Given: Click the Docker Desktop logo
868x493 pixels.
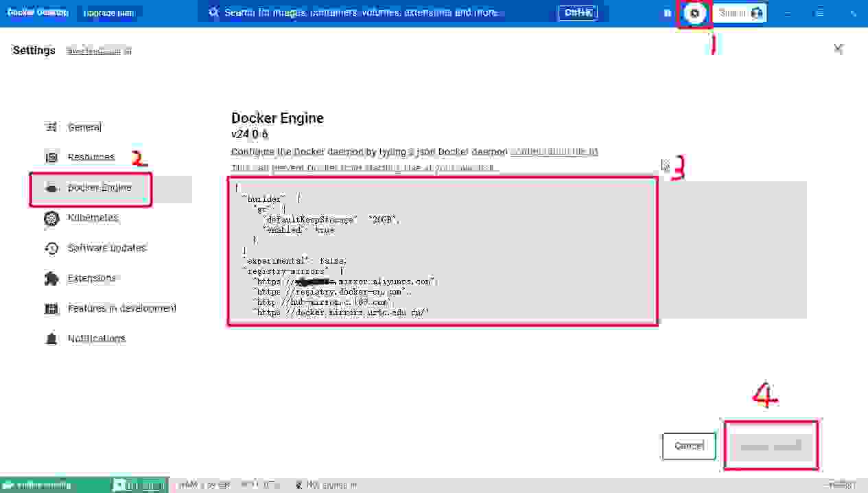Looking at the screenshot, I should click(x=37, y=13).
